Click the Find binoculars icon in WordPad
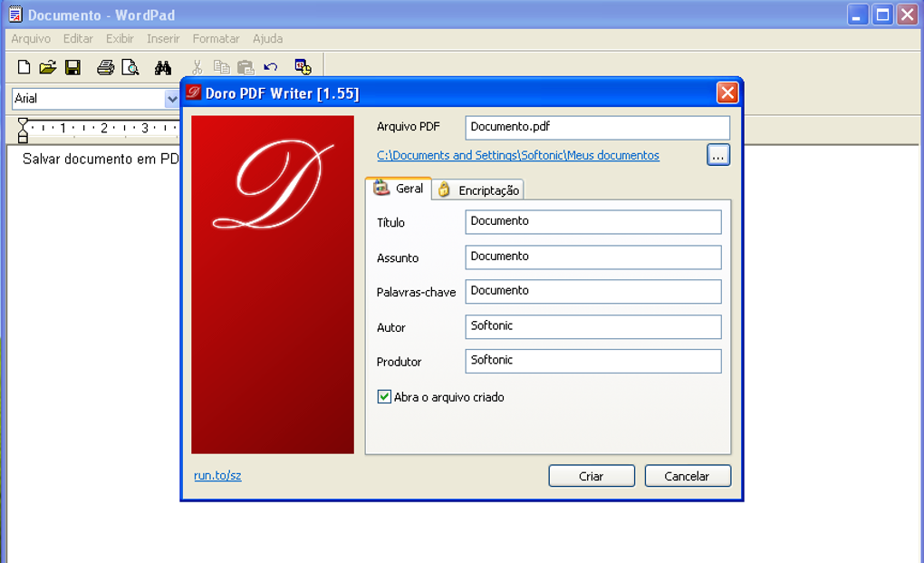Viewport: 924px width, 563px height. (163, 67)
